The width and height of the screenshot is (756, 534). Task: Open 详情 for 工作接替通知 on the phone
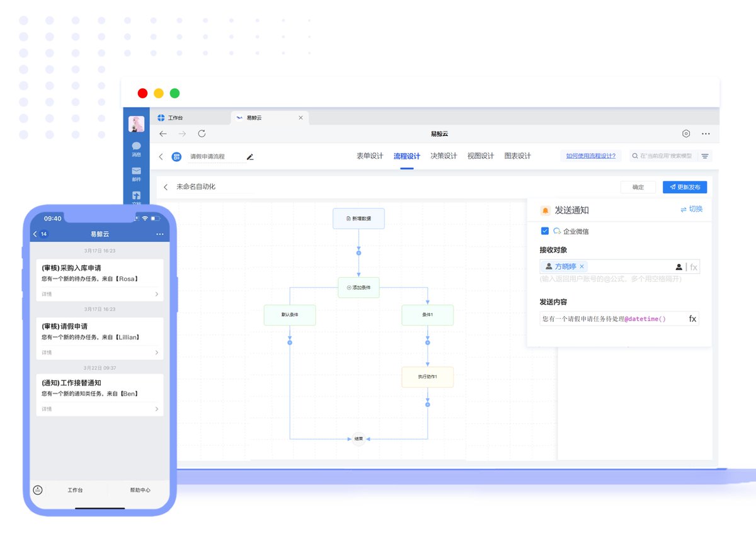(x=100, y=409)
